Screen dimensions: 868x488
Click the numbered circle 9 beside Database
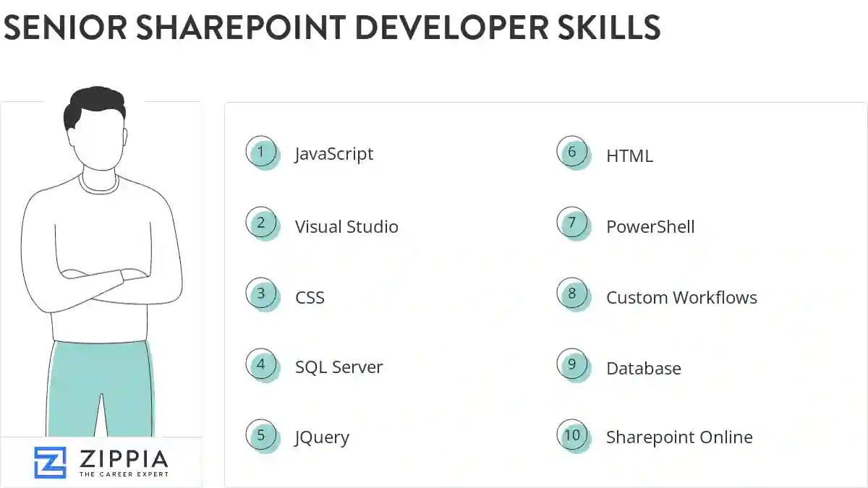573,365
